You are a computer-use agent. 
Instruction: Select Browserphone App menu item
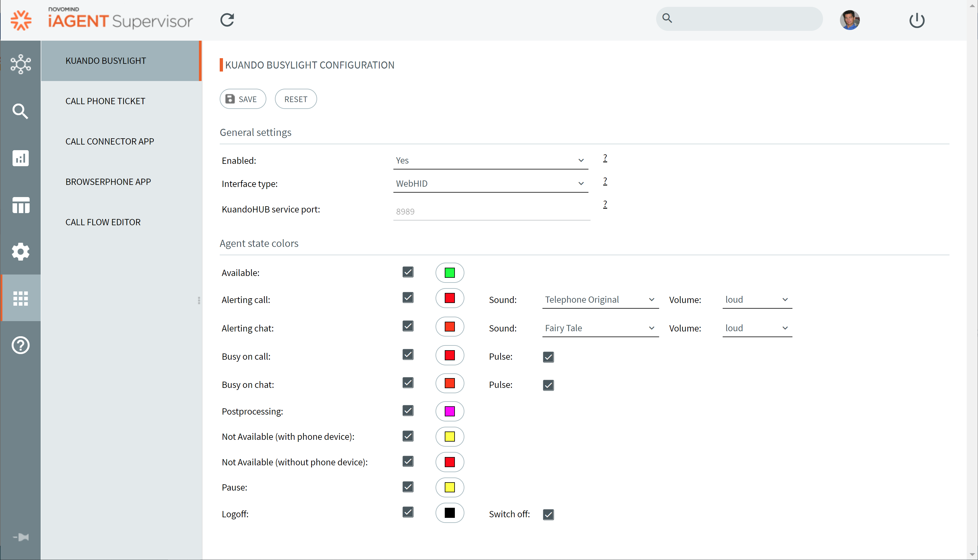[x=121, y=182]
